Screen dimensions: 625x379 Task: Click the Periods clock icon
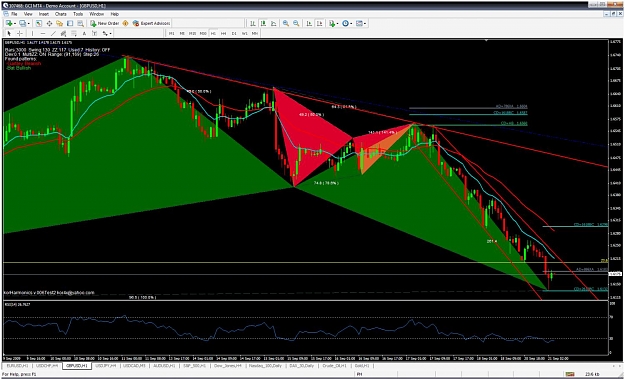(345, 24)
